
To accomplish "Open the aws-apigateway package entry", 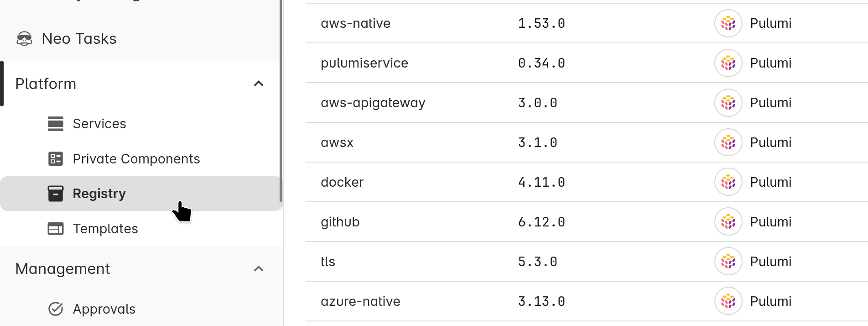I will 373,102.
